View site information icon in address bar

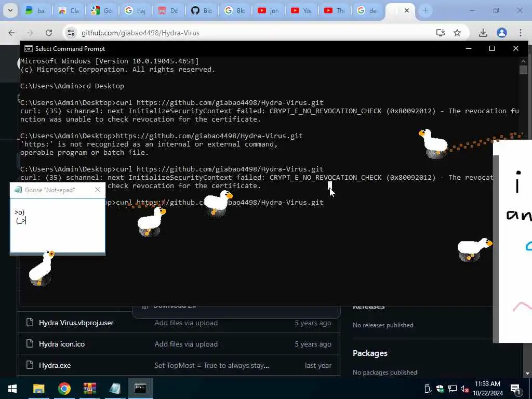point(71,33)
